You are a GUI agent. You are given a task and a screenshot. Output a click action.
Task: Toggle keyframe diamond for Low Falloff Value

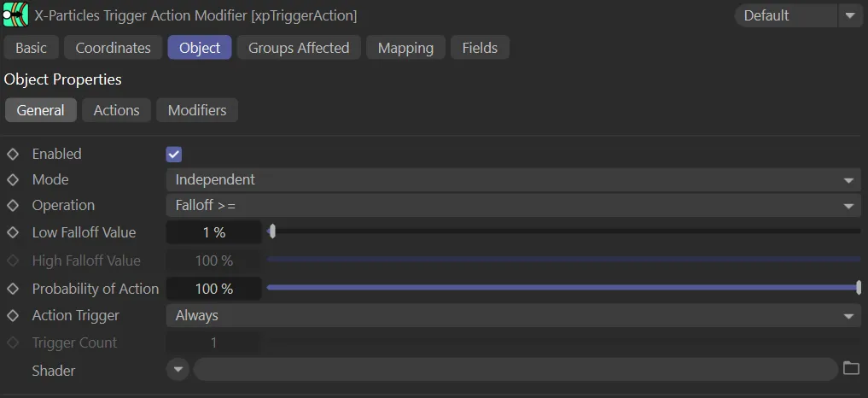click(x=13, y=233)
